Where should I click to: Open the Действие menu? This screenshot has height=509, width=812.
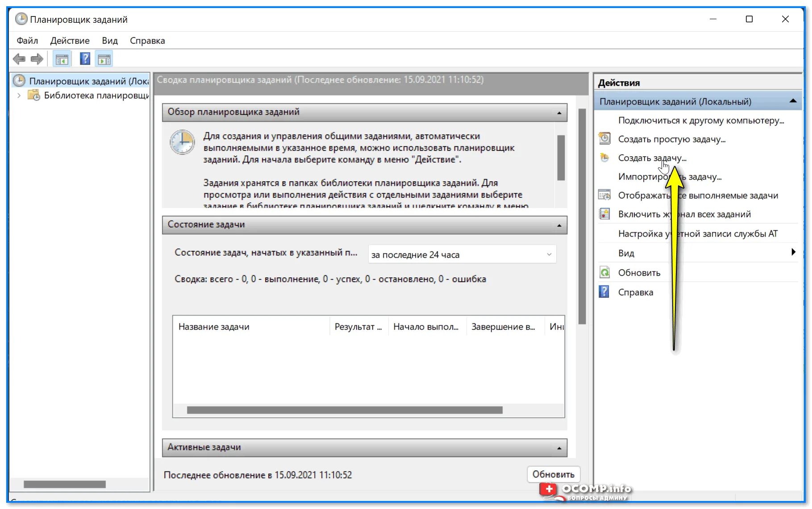(70, 41)
